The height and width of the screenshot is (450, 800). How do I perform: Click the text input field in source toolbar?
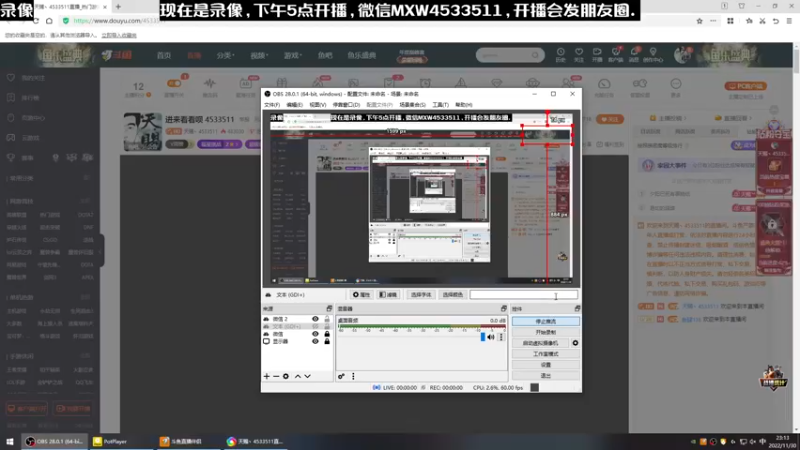tap(523, 295)
